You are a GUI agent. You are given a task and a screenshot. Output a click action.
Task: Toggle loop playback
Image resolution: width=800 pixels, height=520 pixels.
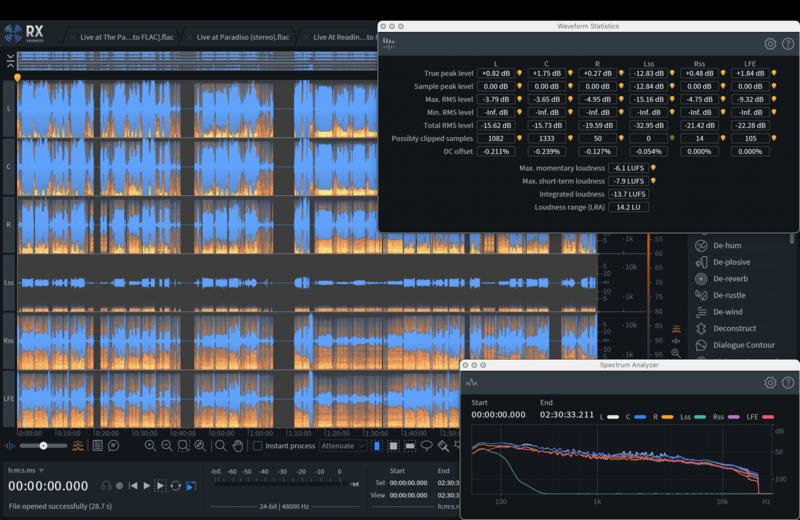point(176,485)
